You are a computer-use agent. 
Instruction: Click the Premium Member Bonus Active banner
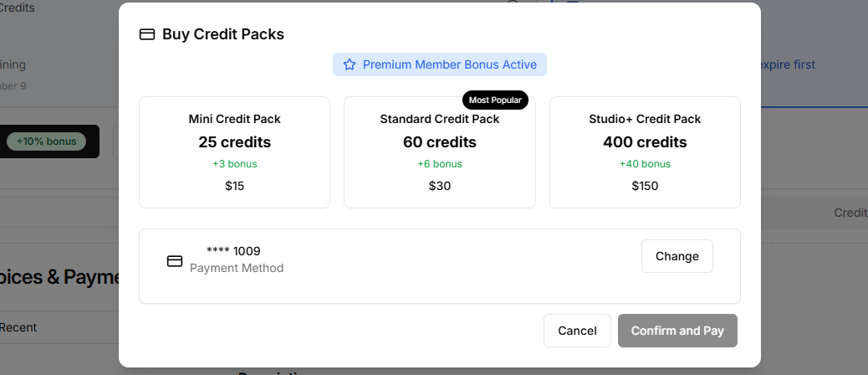440,64
